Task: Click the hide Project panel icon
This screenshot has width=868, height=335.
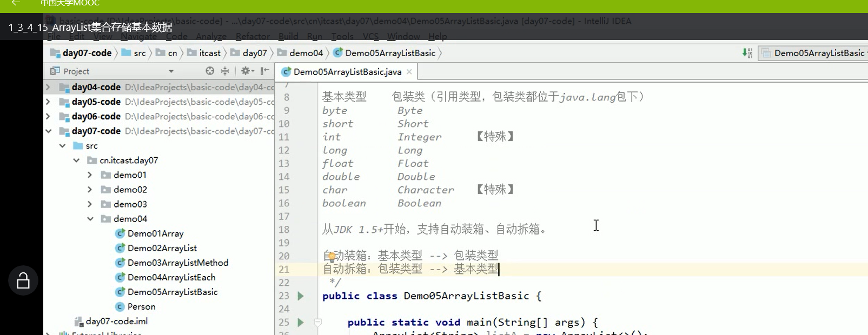Action: 264,71
